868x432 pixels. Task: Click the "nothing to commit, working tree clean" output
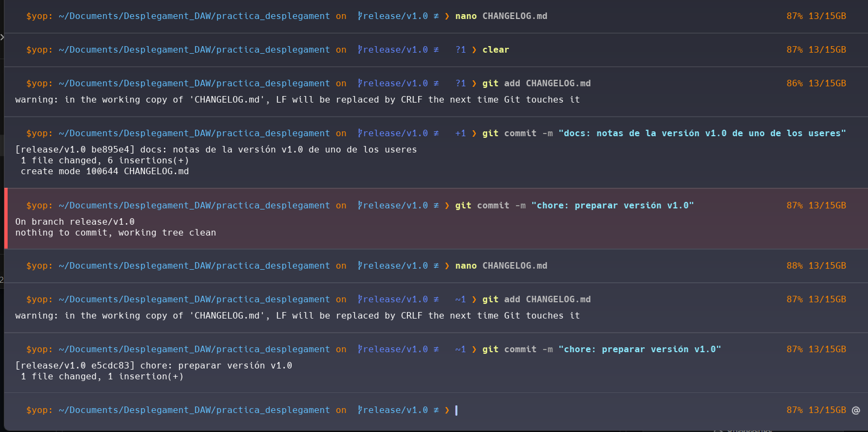click(116, 233)
